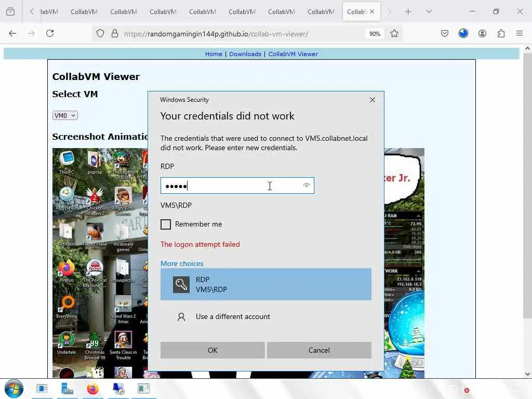
Task: Reload the page with the refresh icon
Action: tap(50, 33)
